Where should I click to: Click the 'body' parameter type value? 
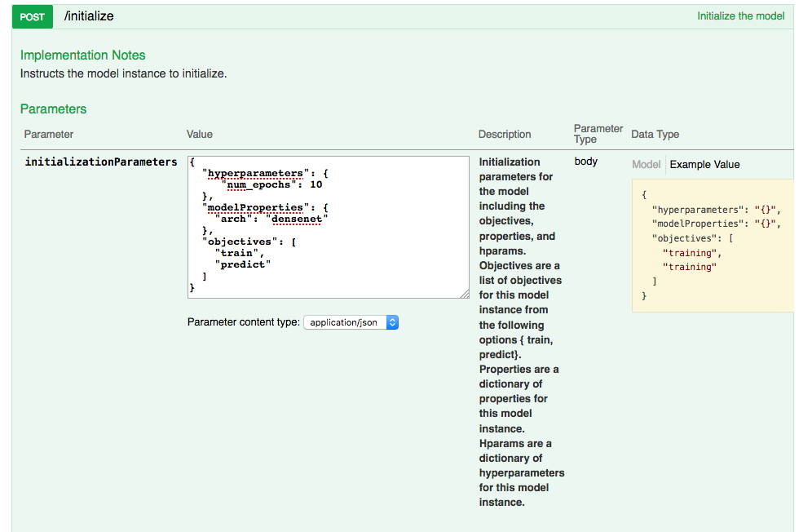pyautogui.click(x=585, y=162)
